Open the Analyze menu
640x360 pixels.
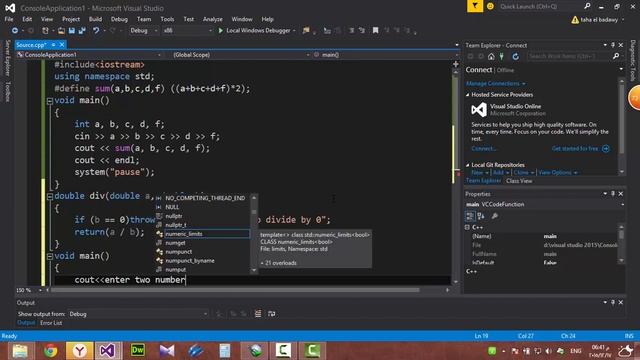(x=213, y=19)
